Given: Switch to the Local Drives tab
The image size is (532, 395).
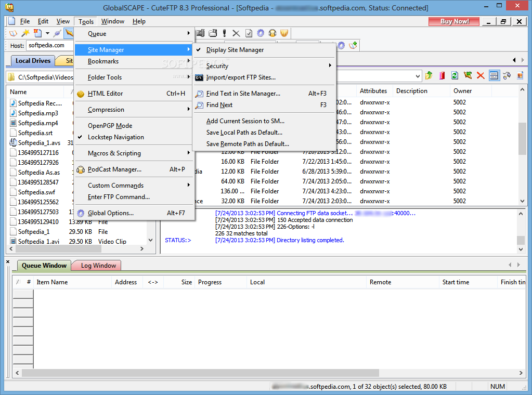Looking at the screenshot, I should click(x=33, y=61).
